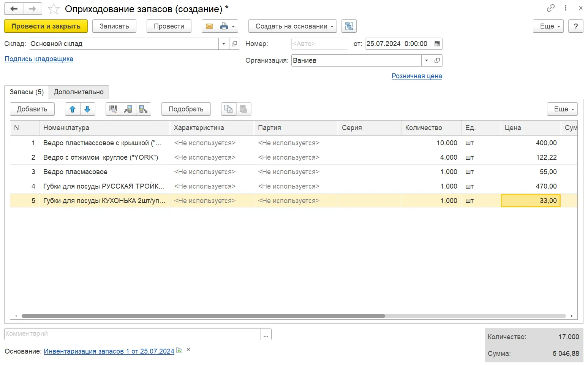Add this document to favorites star
Image resolution: width=588 pixels, height=365 pixels.
(x=54, y=9)
